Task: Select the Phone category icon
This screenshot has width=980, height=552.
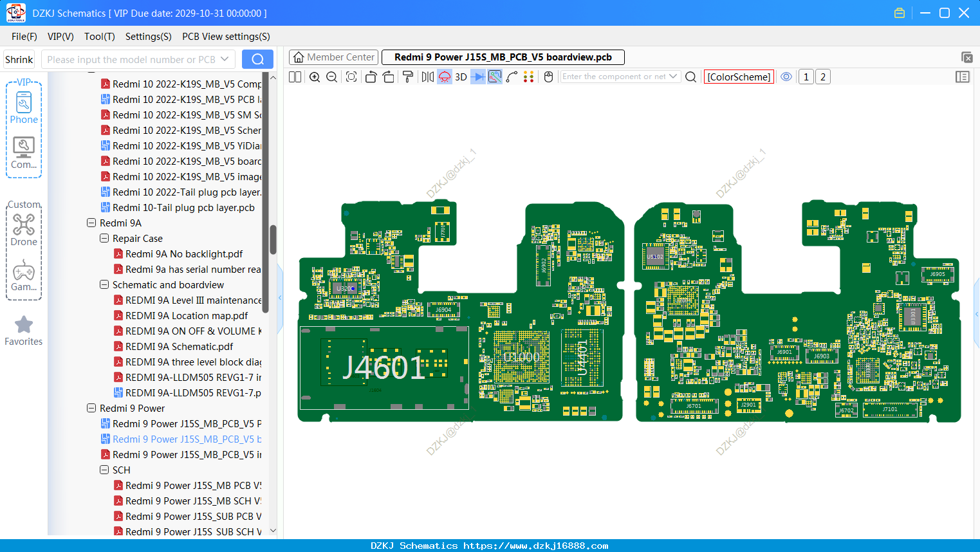Action: coord(24,108)
